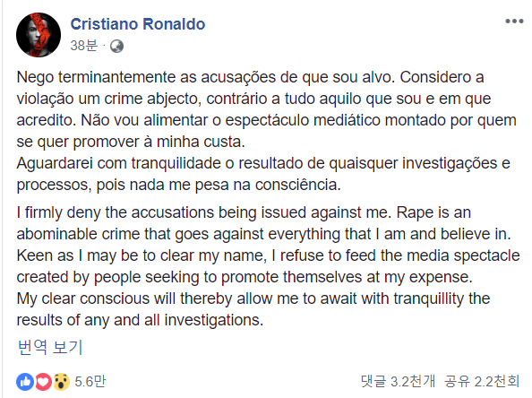This screenshot has width=532, height=398.
Task: Click the sentence starting 'Nego terminantemente'
Action: click(206, 77)
